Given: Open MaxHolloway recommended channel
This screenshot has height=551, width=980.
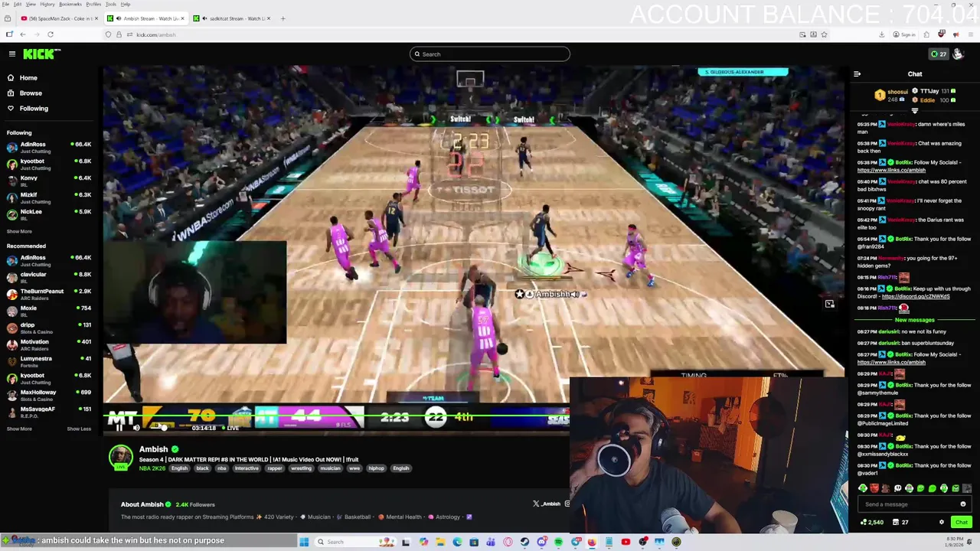Looking at the screenshot, I should click(x=47, y=395).
